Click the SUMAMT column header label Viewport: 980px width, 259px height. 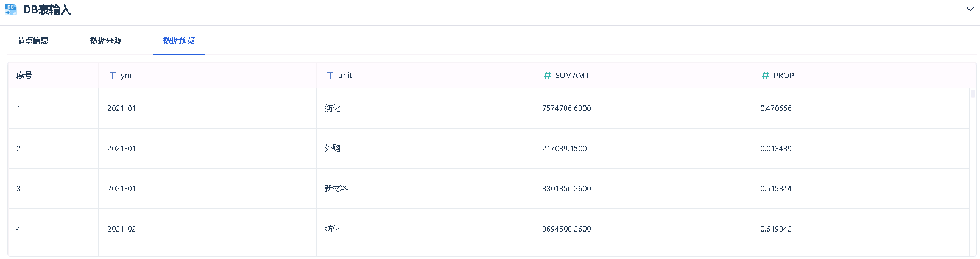(x=573, y=76)
